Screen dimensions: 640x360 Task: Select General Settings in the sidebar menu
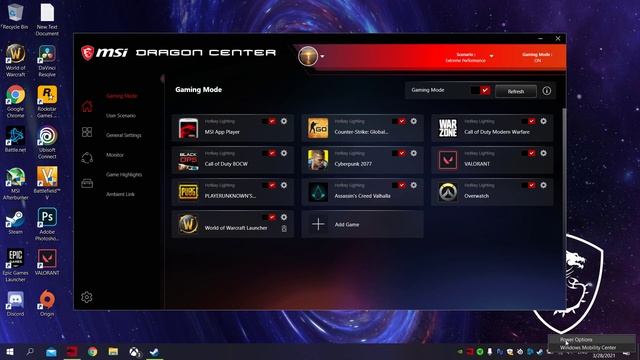[x=124, y=135]
